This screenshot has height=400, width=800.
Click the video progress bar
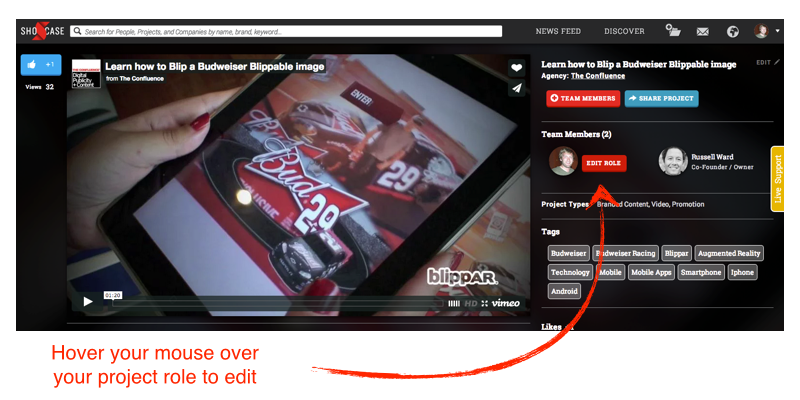click(x=278, y=303)
